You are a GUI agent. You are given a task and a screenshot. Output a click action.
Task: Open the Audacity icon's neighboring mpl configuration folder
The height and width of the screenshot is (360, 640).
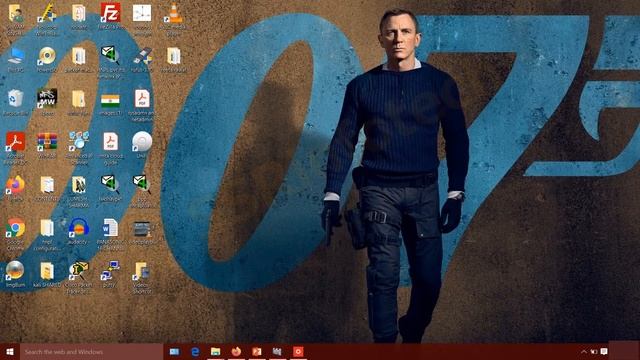[47, 234]
